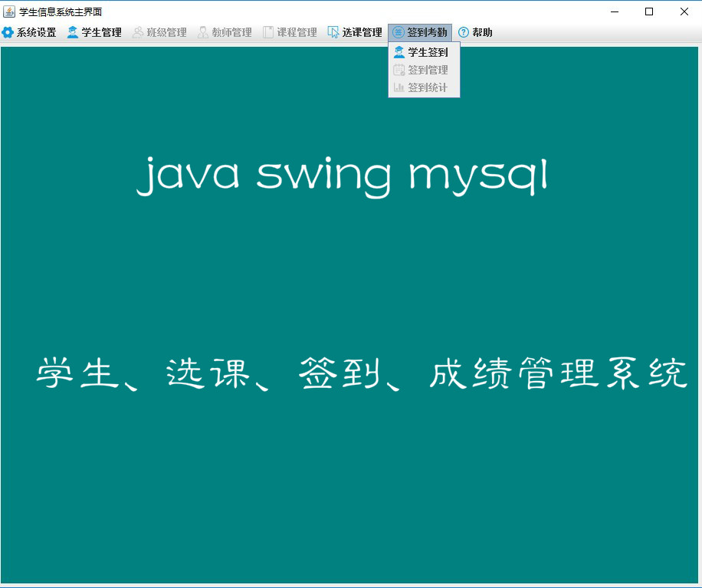Viewport: 702px width, 588px height.
Task: Select the 签到管理 menu entry
Action: coord(424,70)
